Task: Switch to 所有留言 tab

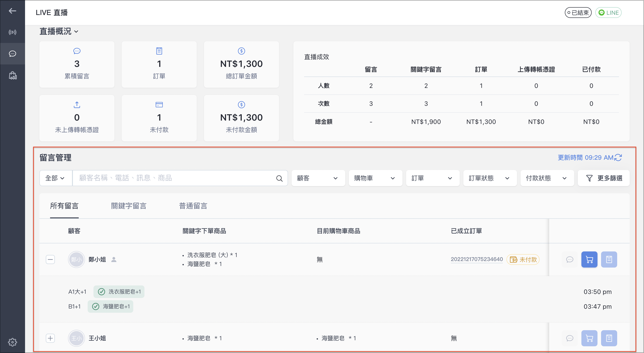Action: point(64,206)
